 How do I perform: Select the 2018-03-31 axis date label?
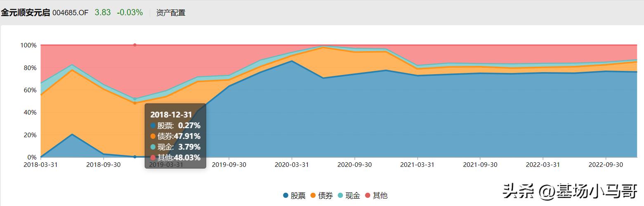(40, 165)
